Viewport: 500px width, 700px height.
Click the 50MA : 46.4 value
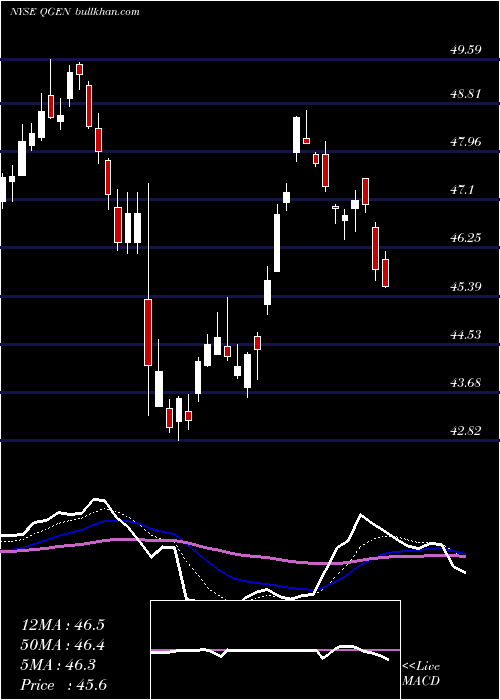click(x=63, y=645)
